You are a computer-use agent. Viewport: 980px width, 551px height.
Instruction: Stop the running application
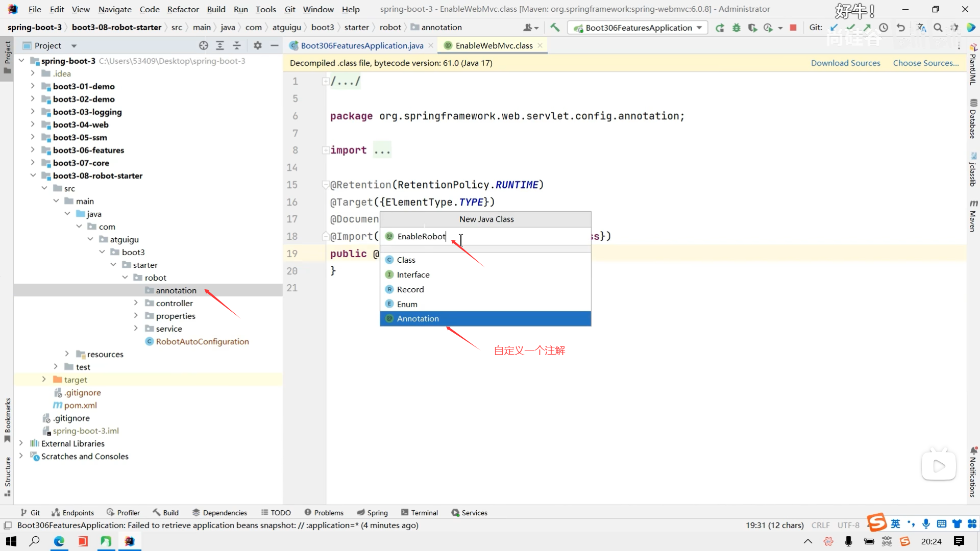click(x=793, y=28)
